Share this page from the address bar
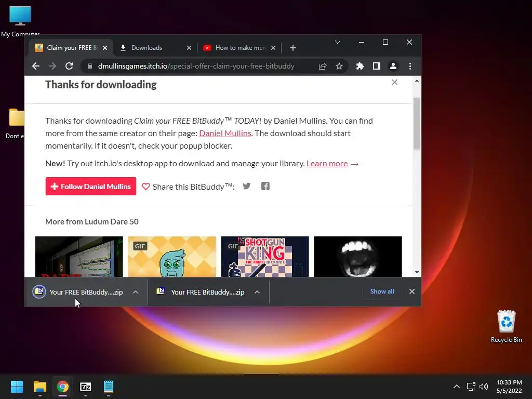 tap(323, 66)
